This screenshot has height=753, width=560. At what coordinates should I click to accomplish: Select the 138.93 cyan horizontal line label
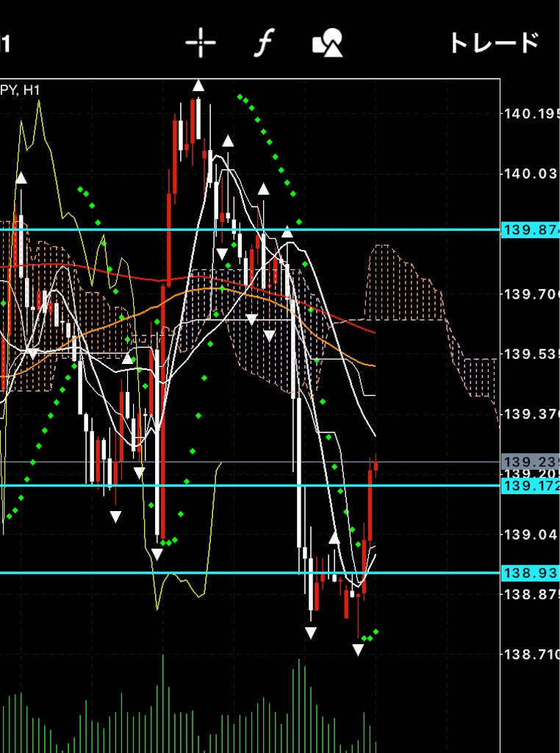tap(531, 573)
